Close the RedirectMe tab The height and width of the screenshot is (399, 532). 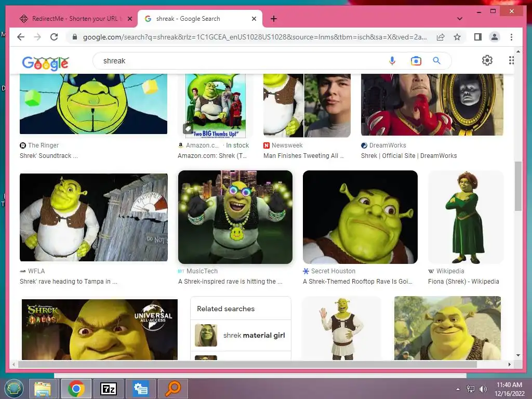click(x=129, y=19)
